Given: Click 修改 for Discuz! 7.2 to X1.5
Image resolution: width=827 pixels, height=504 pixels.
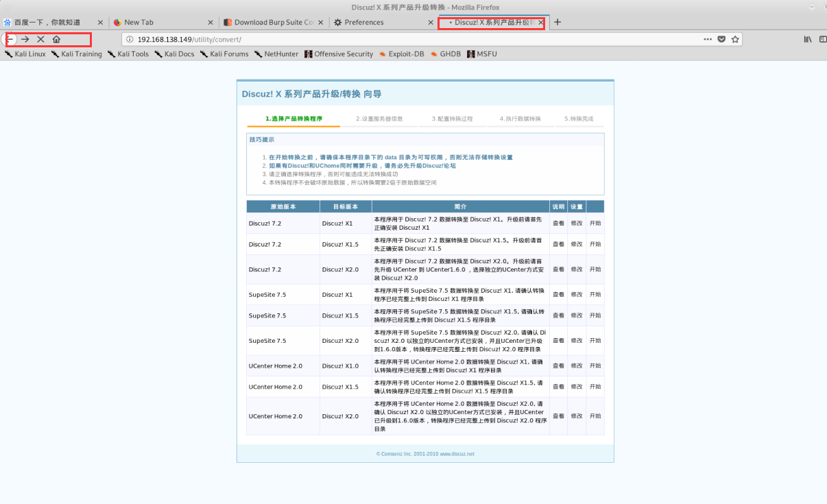Looking at the screenshot, I should pos(577,244).
